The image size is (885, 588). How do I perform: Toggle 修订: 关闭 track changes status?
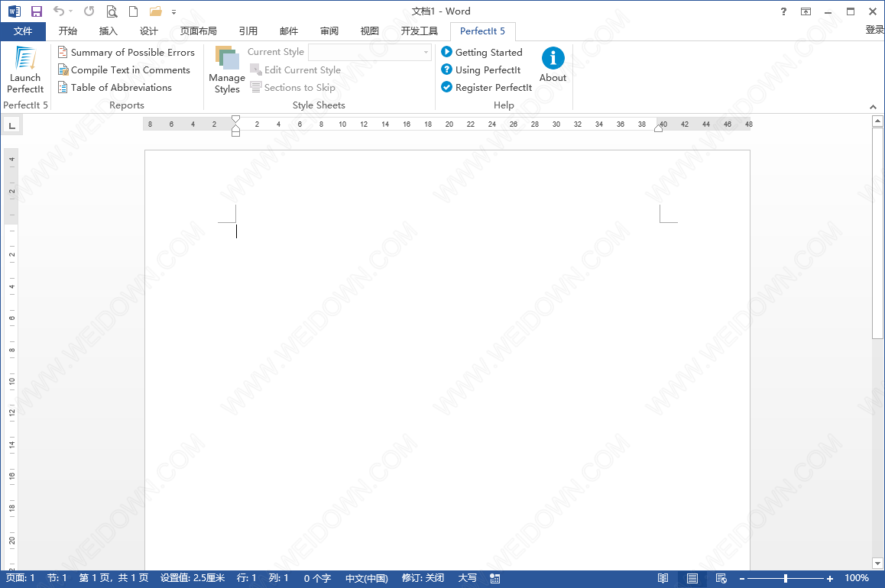[423, 578]
